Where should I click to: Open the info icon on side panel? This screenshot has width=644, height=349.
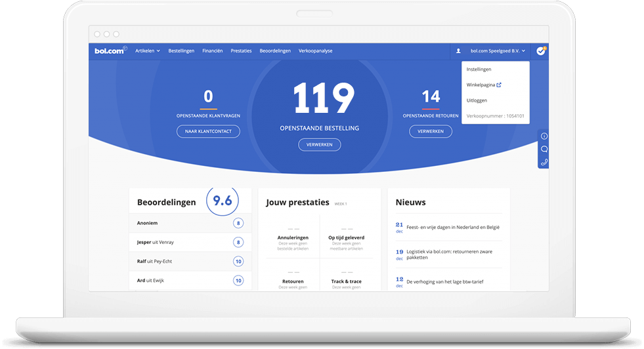[x=544, y=136]
